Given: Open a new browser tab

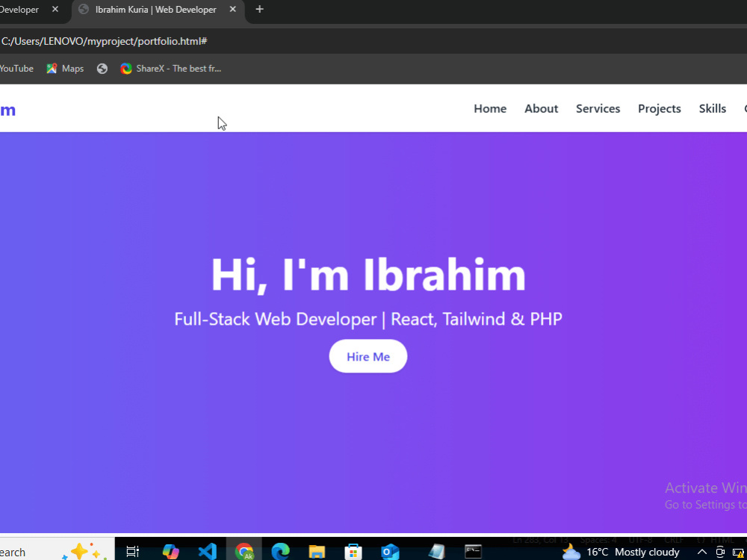Looking at the screenshot, I should (259, 10).
